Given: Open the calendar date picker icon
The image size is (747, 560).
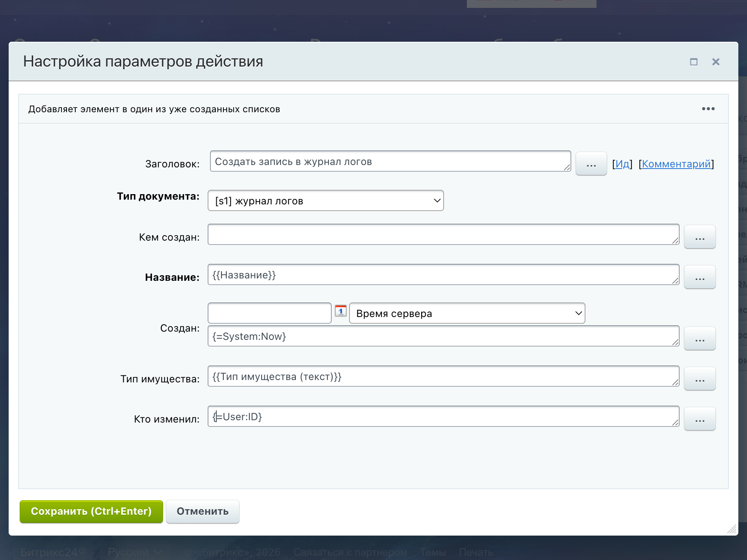Looking at the screenshot, I should point(340,311).
